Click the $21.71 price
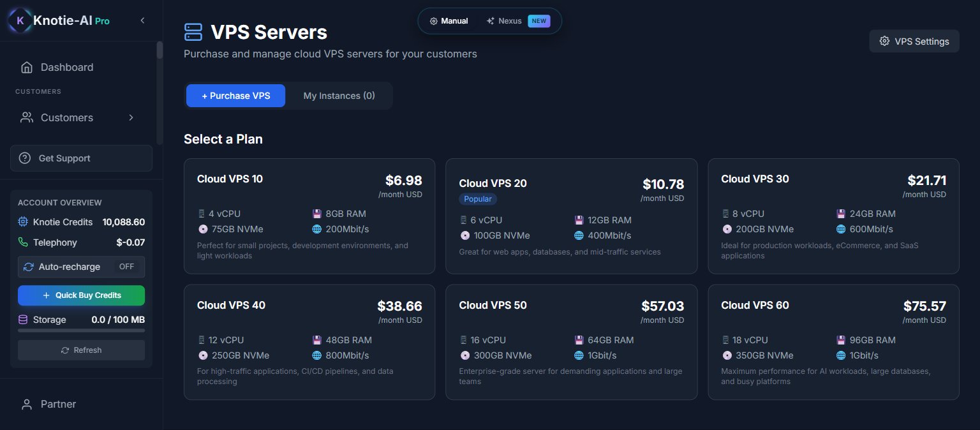This screenshot has height=430, width=980. click(927, 181)
